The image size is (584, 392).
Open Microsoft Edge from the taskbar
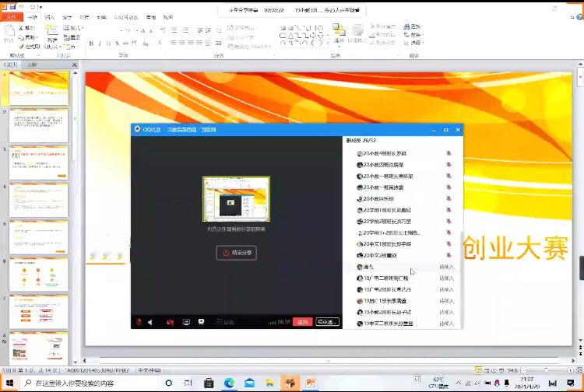(x=230, y=383)
